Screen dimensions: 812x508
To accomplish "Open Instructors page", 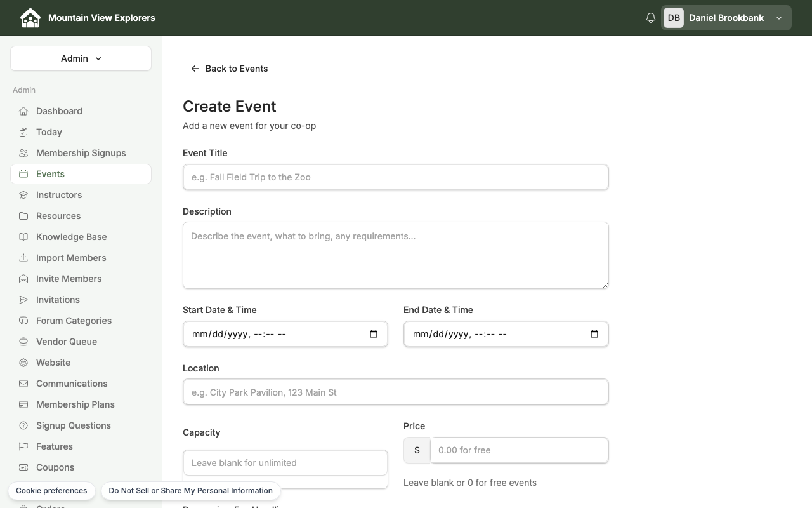I will point(81,195).
